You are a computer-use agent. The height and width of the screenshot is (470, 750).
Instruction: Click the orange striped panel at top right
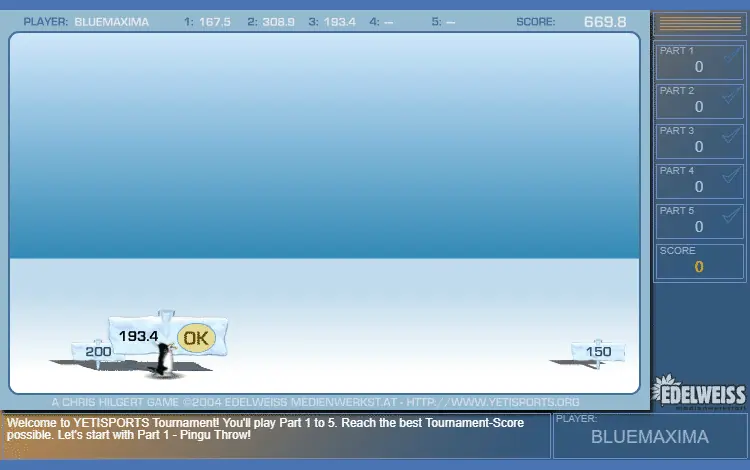[700, 23]
